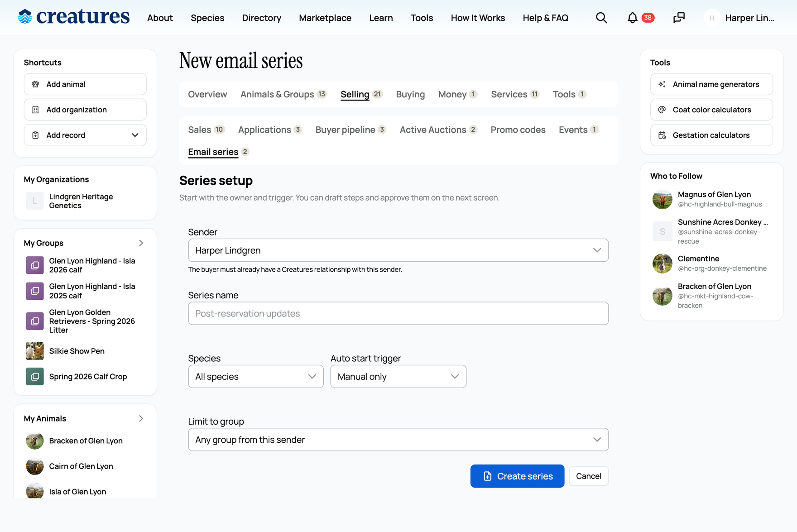The image size is (797, 532).
Task: Click Isla 2026 calf group icon
Action: (35, 265)
